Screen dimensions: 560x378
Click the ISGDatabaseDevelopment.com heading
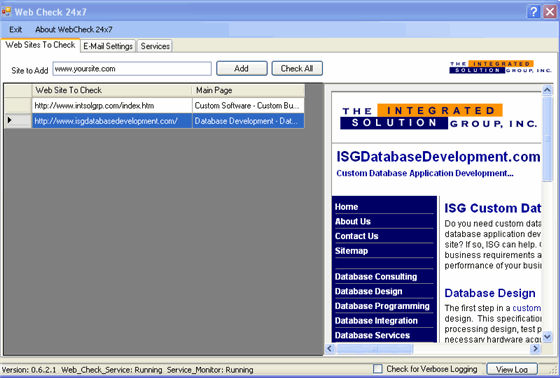point(438,157)
